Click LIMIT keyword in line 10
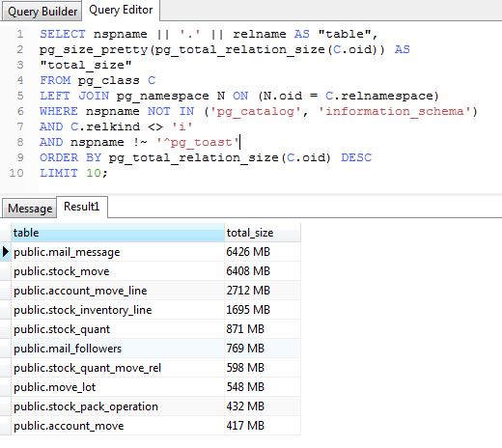 59,173
